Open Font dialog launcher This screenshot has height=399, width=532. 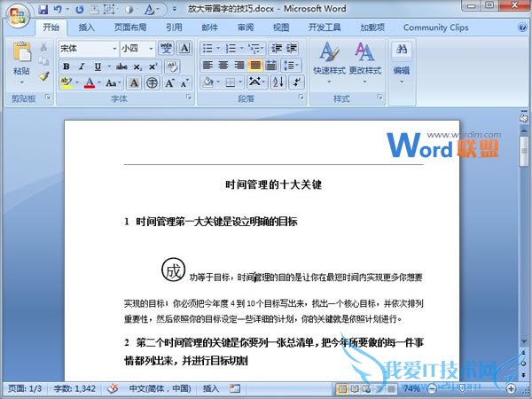click(188, 98)
